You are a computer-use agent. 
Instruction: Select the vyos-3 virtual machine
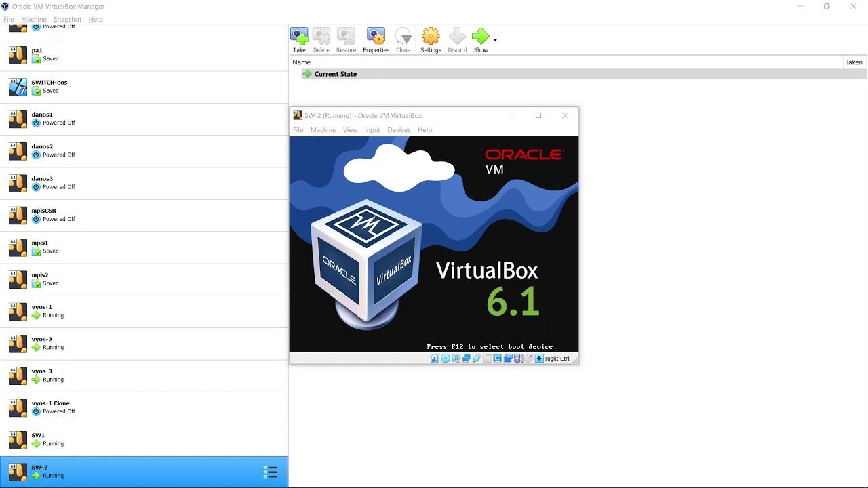(144, 375)
